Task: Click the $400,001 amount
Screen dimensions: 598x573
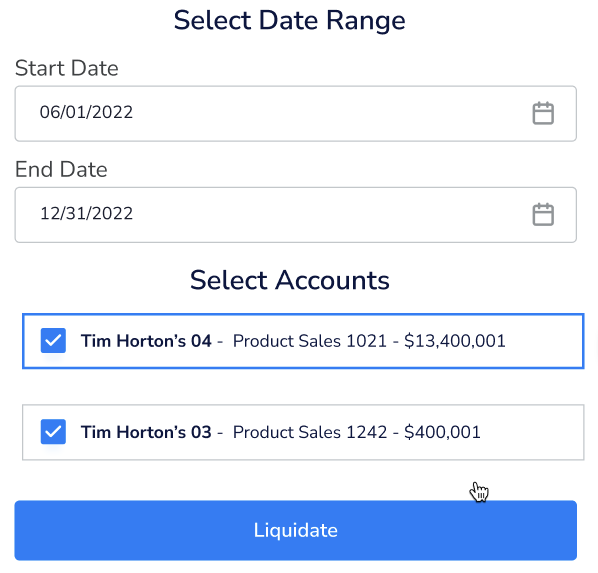Action: point(442,432)
